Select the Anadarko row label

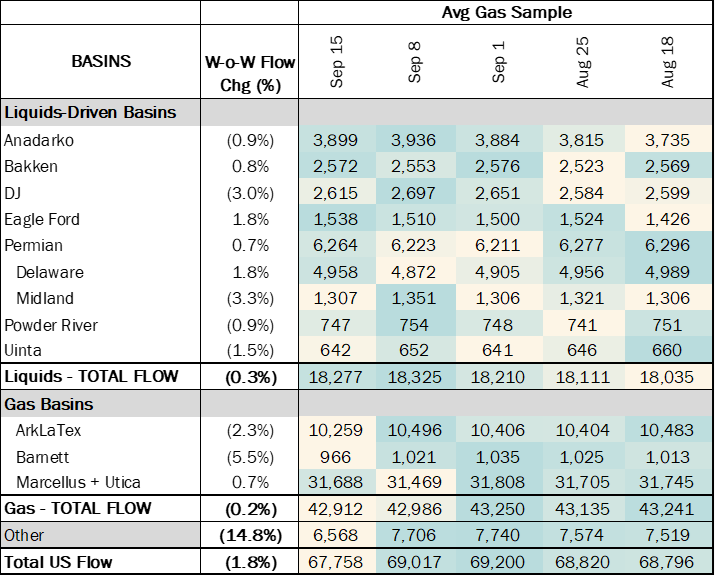click(x=39, y=140)
